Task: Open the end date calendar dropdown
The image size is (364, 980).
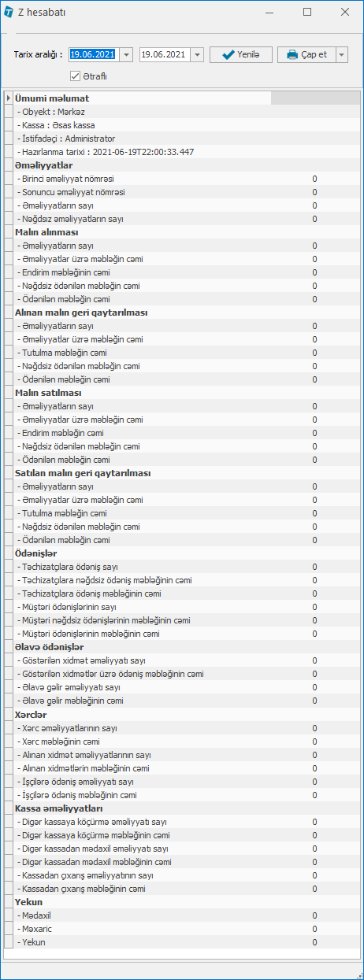Action: coord(197,54)
